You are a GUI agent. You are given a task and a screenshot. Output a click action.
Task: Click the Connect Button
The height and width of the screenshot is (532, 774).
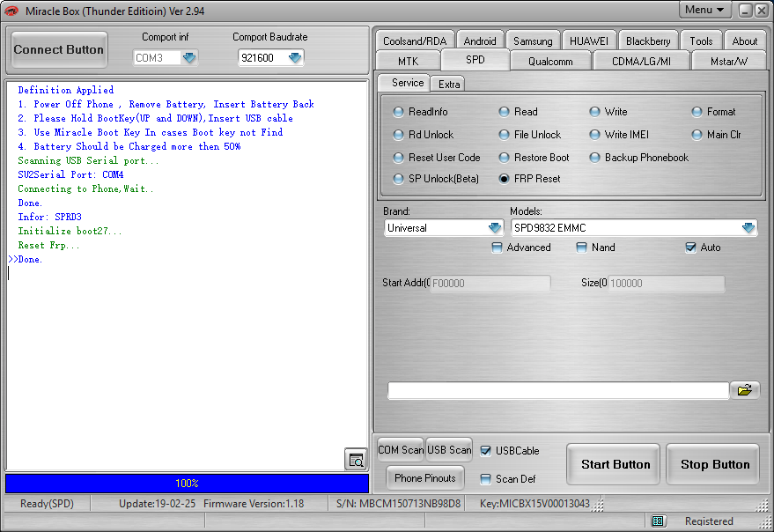click(x=59, y=49)
